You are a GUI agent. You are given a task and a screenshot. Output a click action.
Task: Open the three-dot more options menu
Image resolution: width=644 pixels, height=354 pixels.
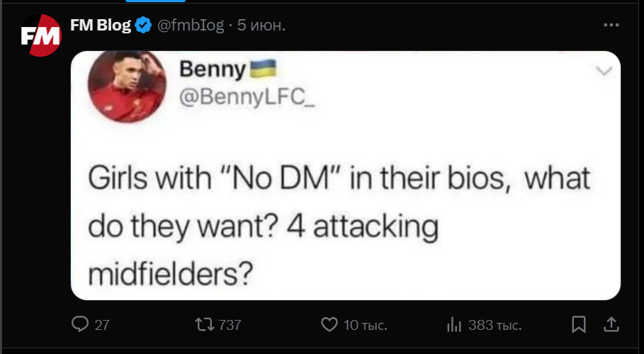611,25
